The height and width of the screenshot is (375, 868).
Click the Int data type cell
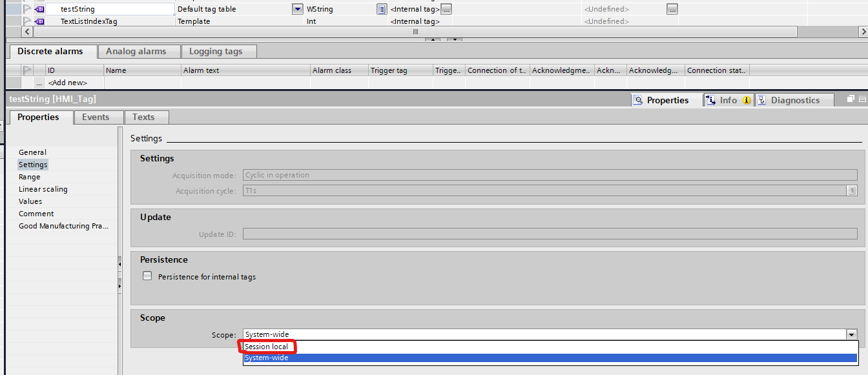click(x=346, y=21)
